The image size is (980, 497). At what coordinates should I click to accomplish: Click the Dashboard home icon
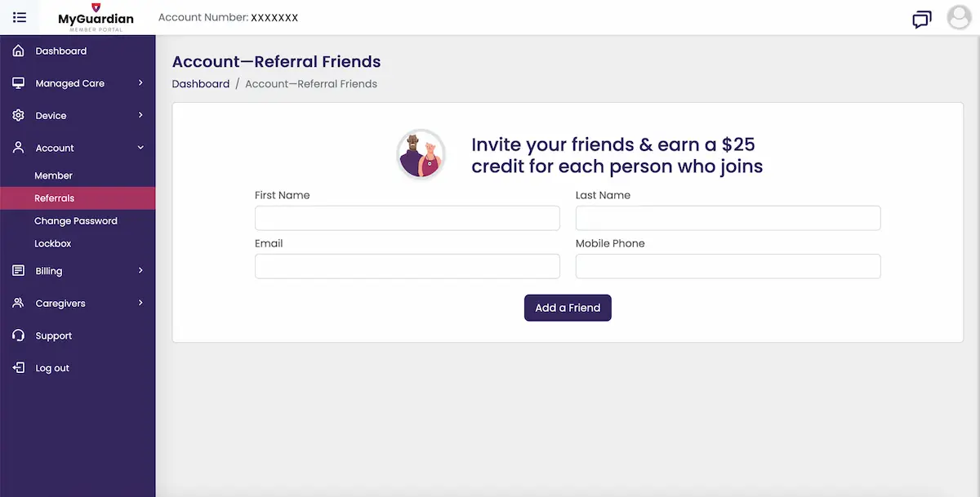tap(19, 51)
